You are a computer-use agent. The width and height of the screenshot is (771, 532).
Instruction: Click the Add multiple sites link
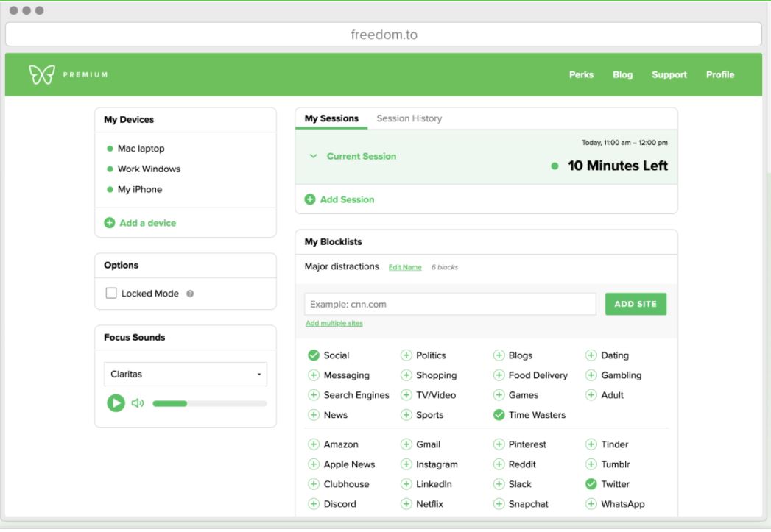tap(334, 323)
